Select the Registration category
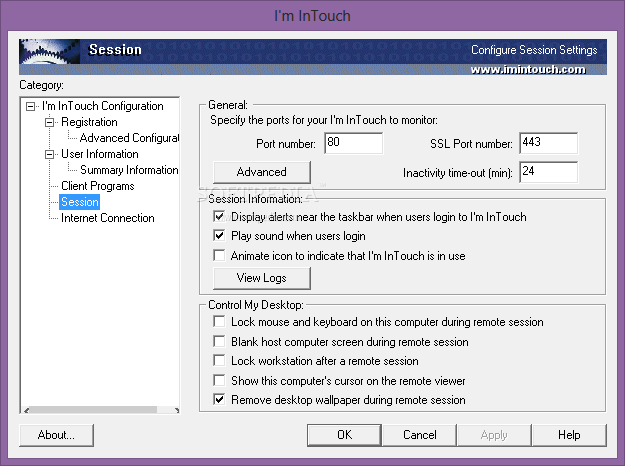The height and width of the screenshot is (466, 625). (x=89, y=122)
